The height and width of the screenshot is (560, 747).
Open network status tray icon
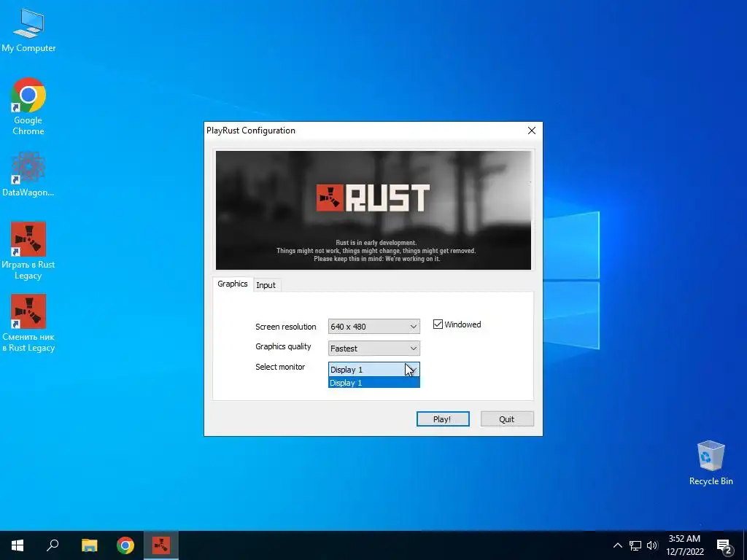point(635,545)
